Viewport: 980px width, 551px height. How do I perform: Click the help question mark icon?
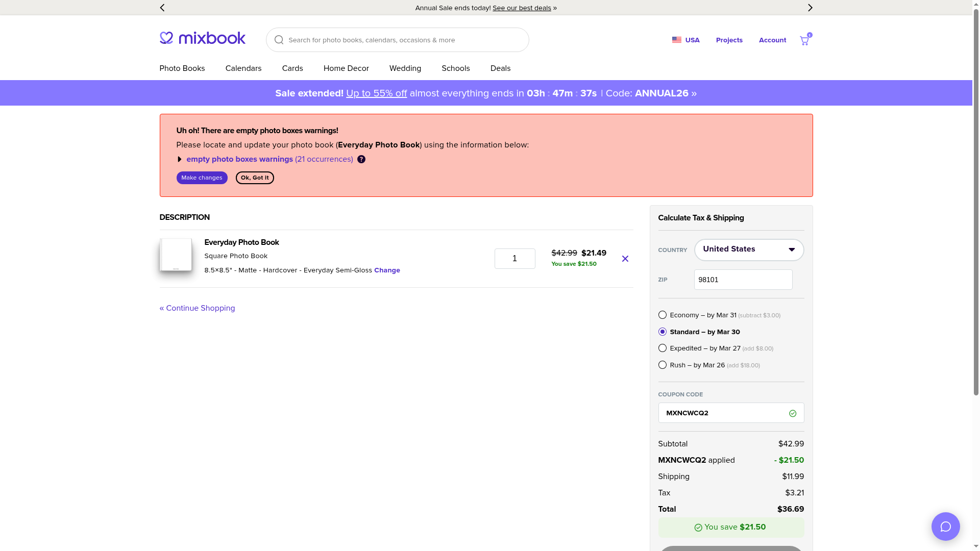click(x=361, y=159)
